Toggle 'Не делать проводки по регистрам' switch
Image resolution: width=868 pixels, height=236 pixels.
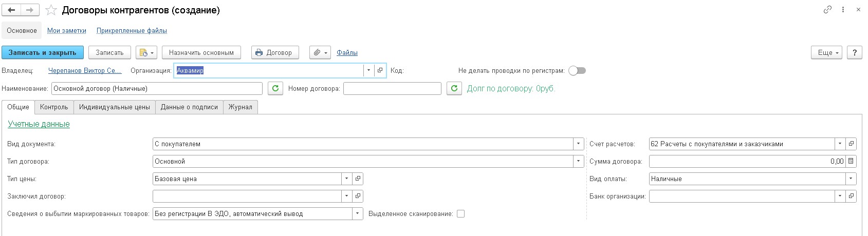coord(577,70)
